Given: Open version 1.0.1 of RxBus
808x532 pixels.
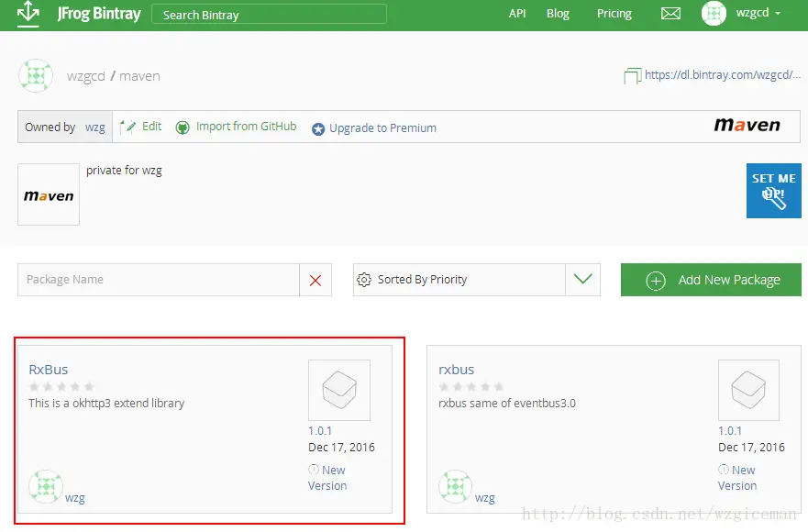Looking at the screenshot, I should (320, 430).
